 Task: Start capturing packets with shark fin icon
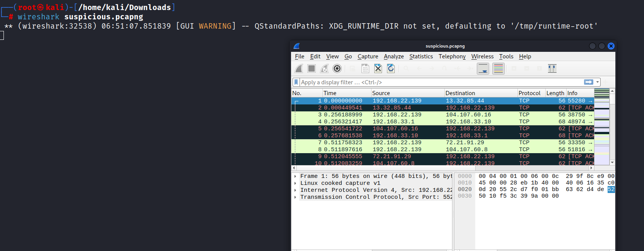point(299,68)
